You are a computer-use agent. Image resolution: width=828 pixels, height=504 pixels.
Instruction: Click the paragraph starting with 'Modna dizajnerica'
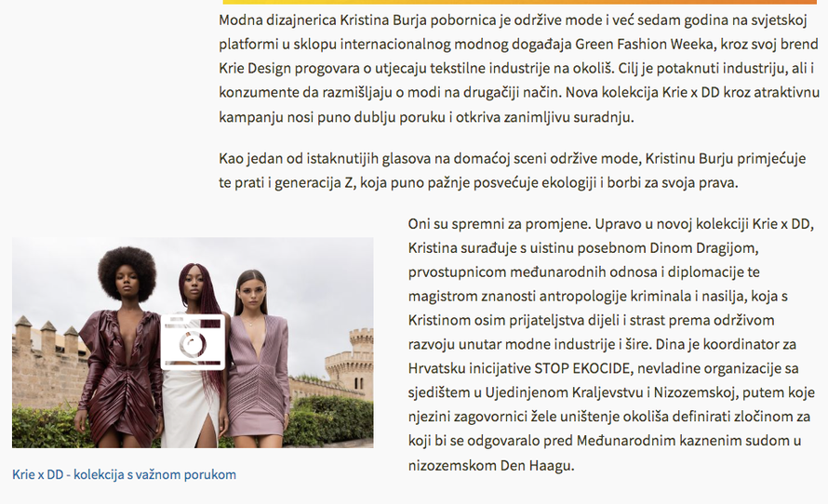[x=519, y=68]
